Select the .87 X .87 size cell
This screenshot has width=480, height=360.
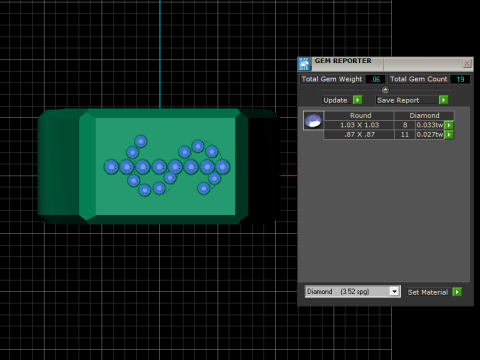[359, 134]
